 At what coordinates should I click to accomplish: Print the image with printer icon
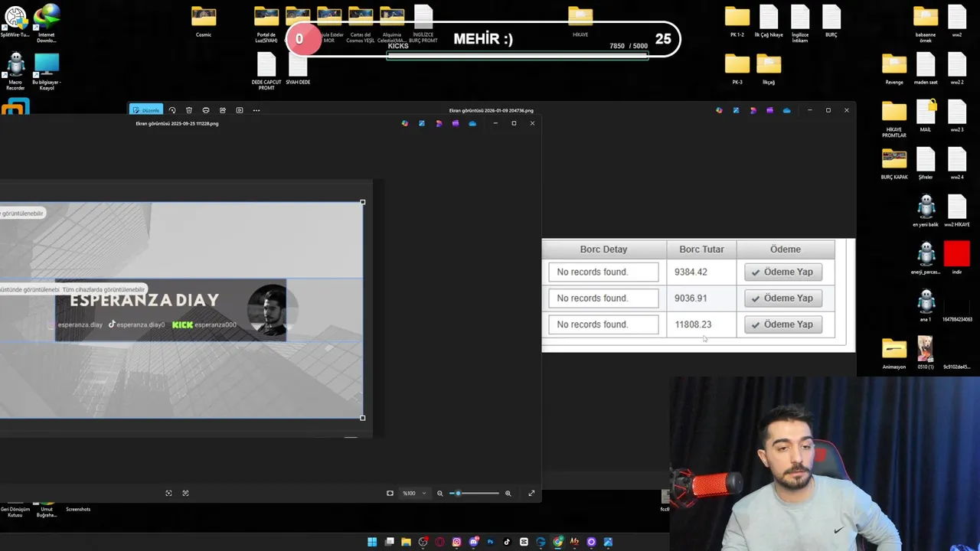click(x=206, y=110)
